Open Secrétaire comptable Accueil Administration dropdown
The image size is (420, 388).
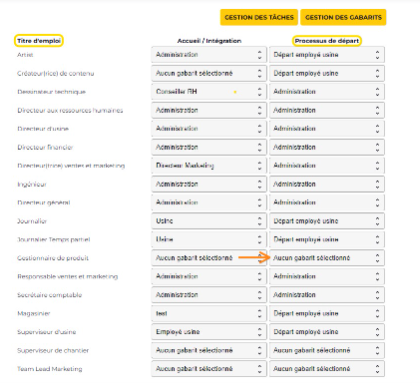click(x=209, y=295)
